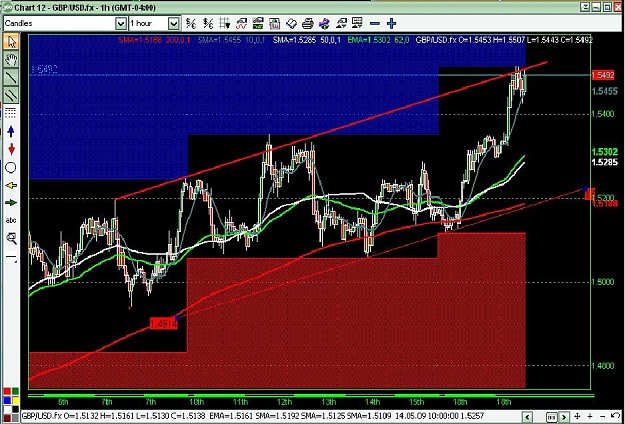Click the SMA=1.5188 200,0,1 indicator label
Screen dimensions: 625x424
point(155,40)
